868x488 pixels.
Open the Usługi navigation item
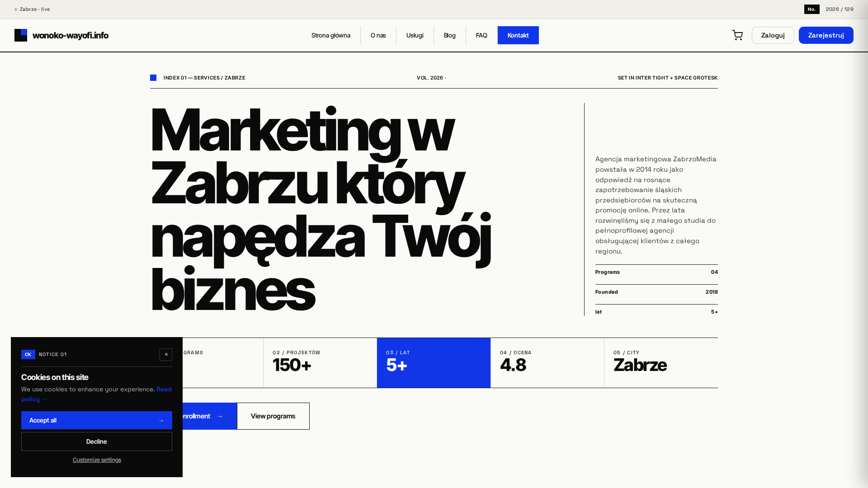coord(415,35)
